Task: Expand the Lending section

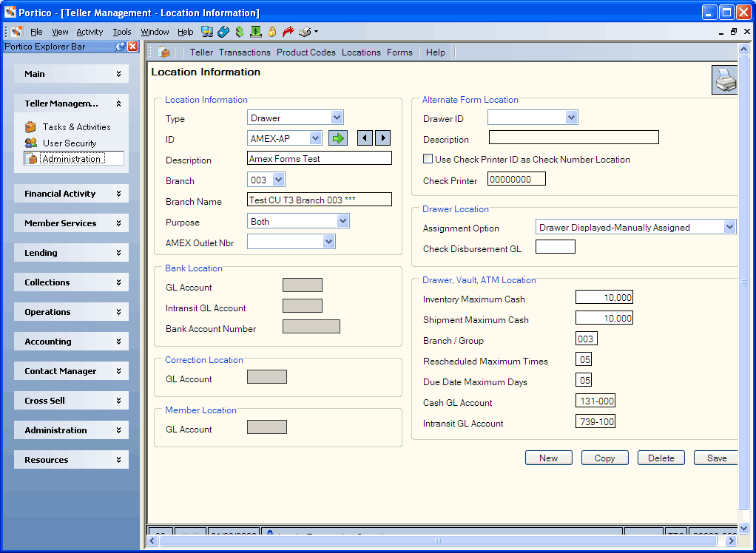Action: 71,253
